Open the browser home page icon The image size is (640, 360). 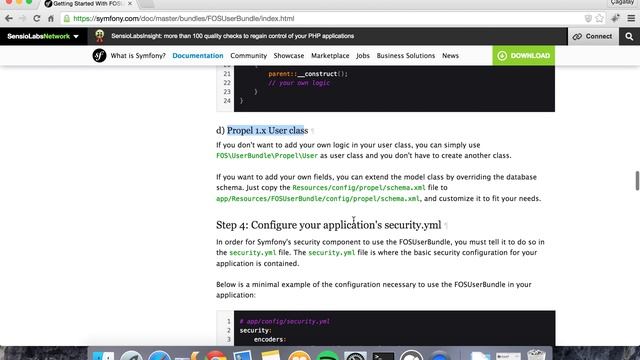click(51, 18)
